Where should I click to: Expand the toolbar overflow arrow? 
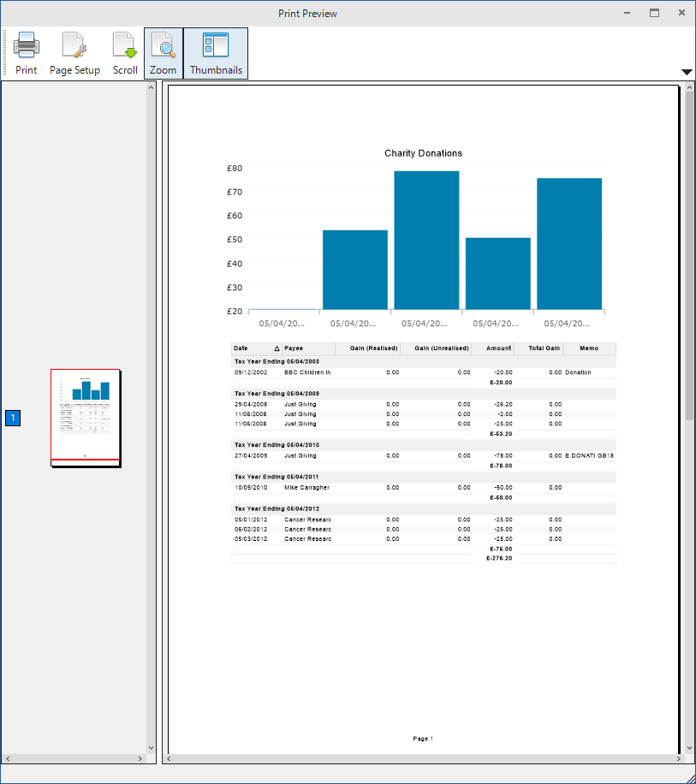(687, 72)
